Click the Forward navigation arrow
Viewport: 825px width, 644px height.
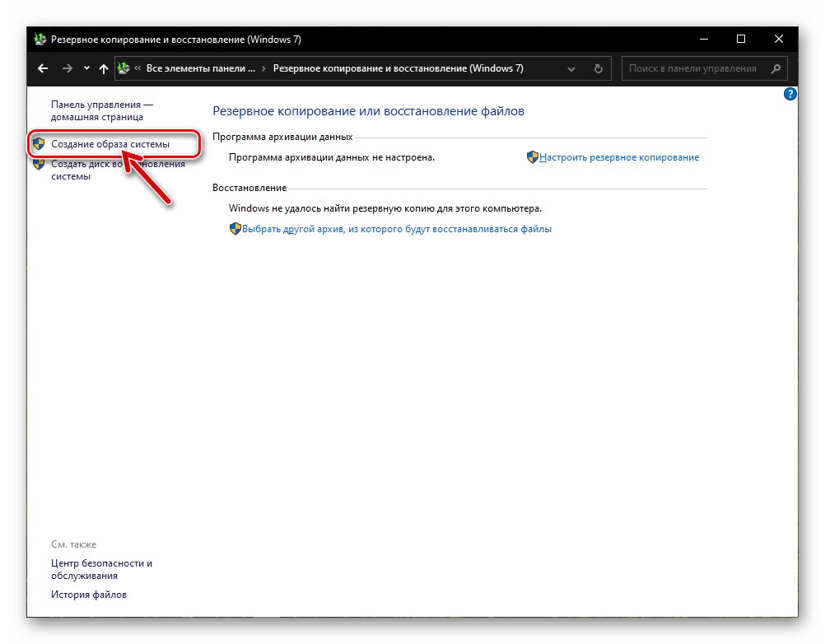tap(68, 68)
